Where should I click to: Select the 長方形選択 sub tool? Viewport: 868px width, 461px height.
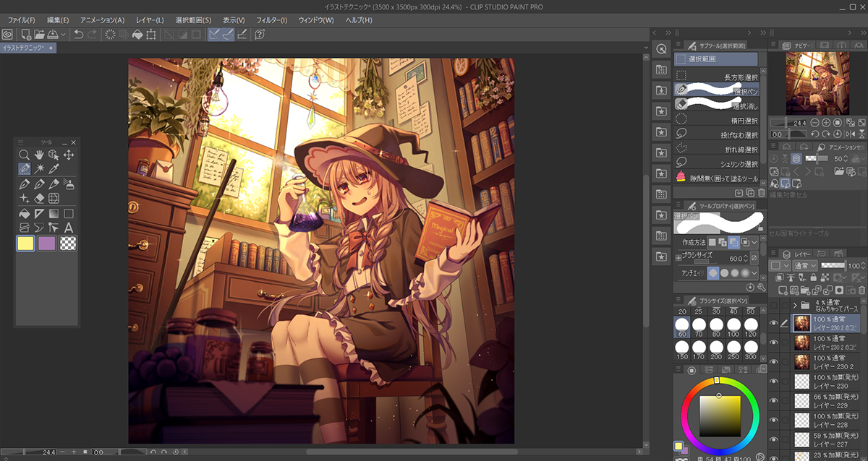pyautogui.click(x=716, y=77)
